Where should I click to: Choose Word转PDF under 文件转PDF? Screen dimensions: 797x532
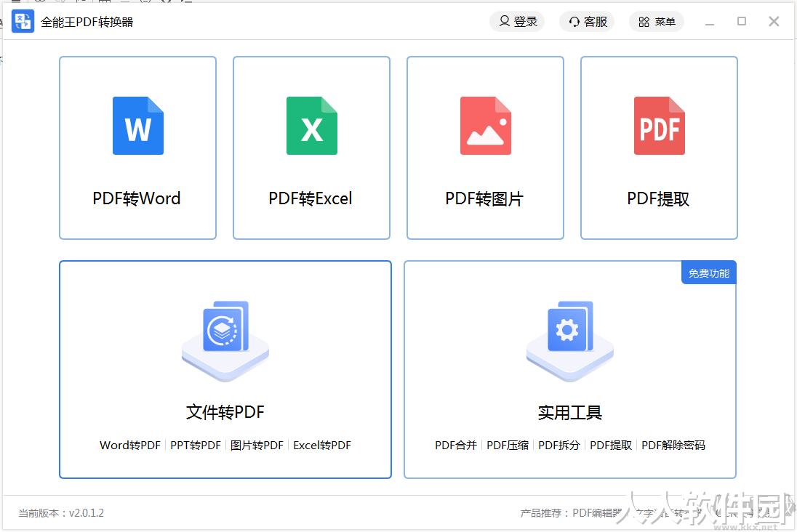coord(130,445)
